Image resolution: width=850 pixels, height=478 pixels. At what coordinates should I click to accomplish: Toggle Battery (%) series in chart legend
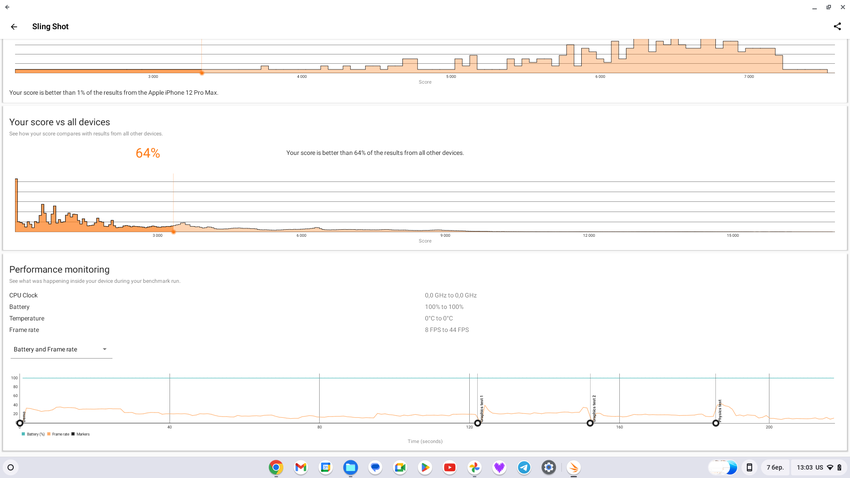(33, 434)
